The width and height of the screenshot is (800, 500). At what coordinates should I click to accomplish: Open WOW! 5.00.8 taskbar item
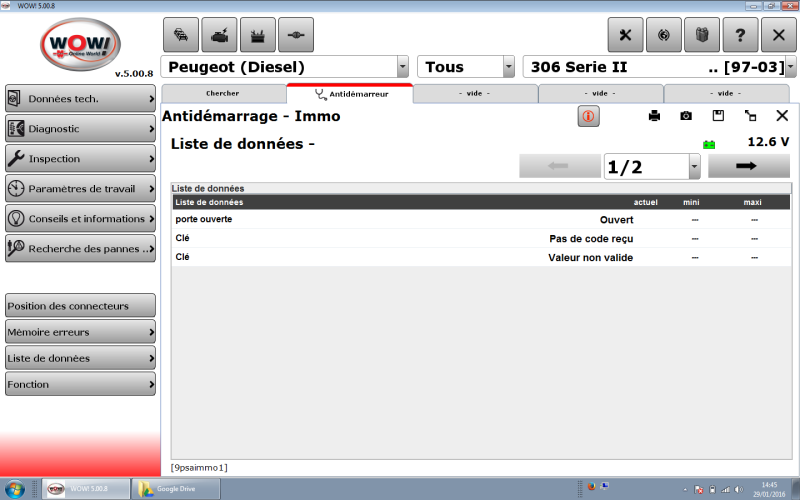(x=85, y=489)
